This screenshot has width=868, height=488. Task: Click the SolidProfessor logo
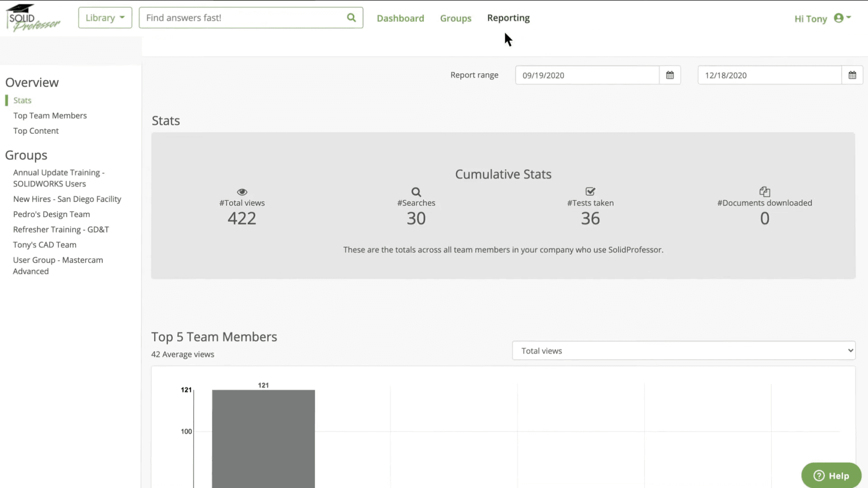tap(33, 18)
